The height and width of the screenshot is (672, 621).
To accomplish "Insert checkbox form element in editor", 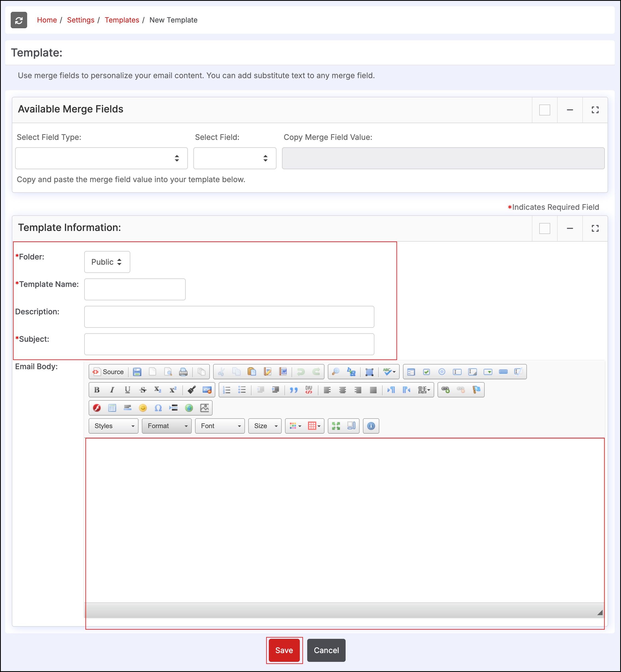I will coord(427,372).
